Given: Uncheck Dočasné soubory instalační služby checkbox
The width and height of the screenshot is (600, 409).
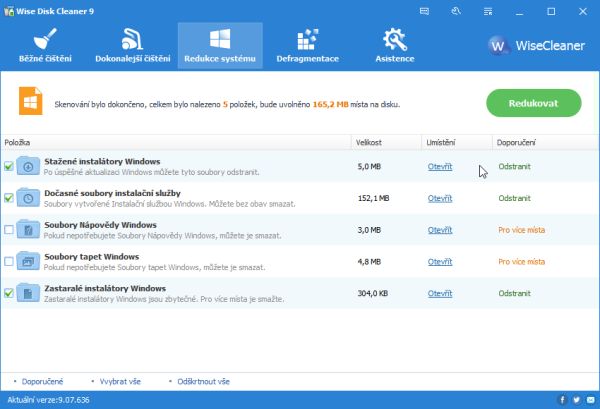Looking at the screenshot, I should pos(9,198).
